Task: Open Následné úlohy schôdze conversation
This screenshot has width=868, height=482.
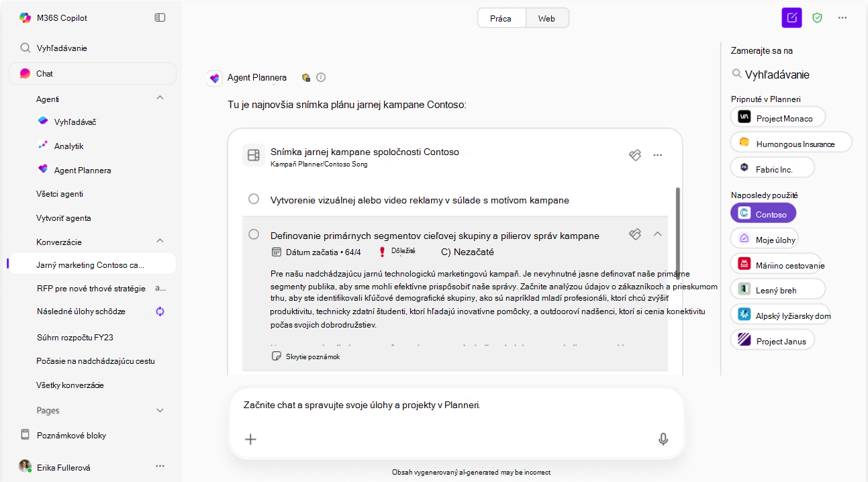Action: 81,311
